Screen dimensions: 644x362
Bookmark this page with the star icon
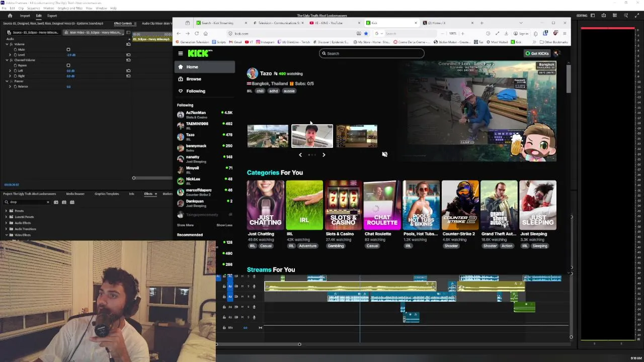coord(366,34)
